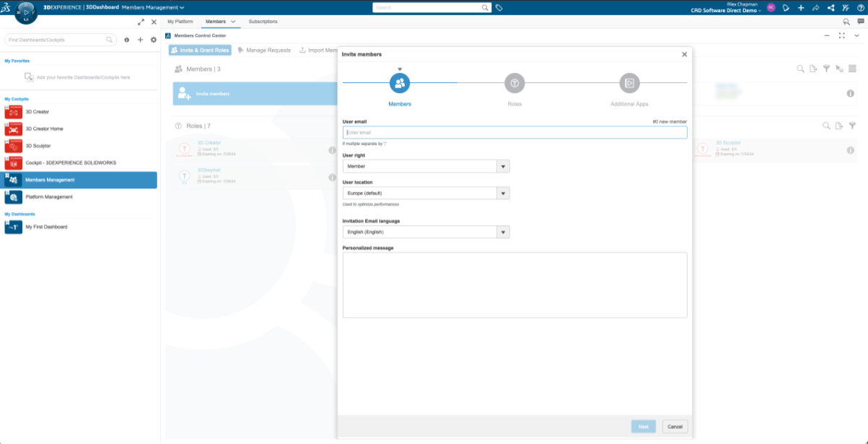
Task: Switch to the Subscriptions tab
Action: (263, 22)
